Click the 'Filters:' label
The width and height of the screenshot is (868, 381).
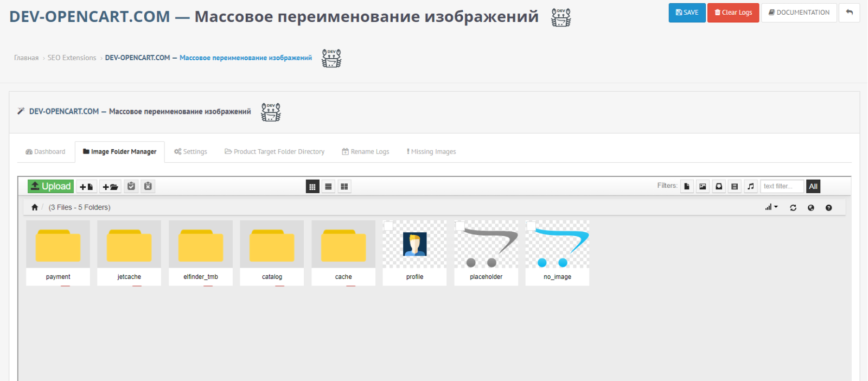click(x=667, y=186)
